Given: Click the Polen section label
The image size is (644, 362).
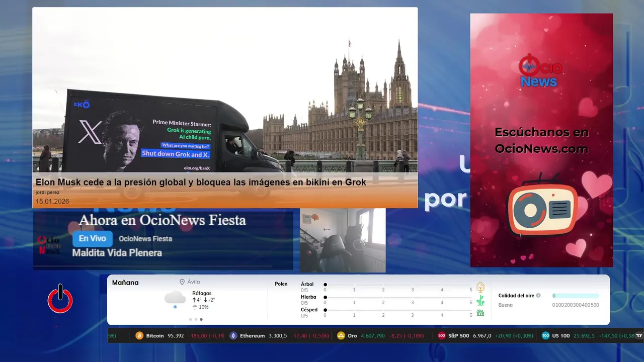Looking at the screenshot, I should (x=281, y=284).
